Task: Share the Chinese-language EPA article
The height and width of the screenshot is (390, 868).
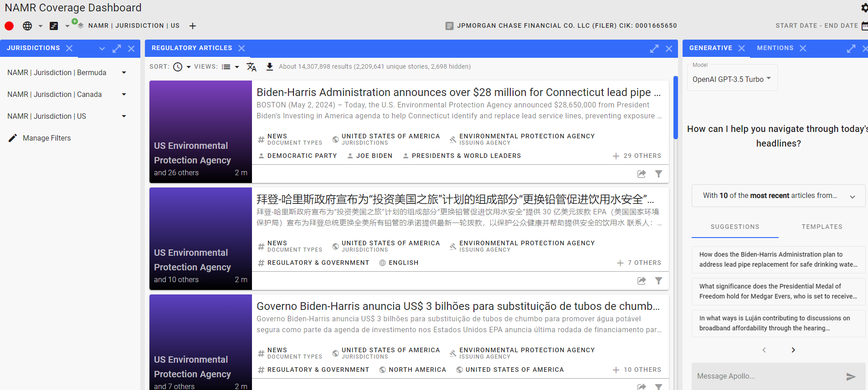Action: [x=642, y=281]
